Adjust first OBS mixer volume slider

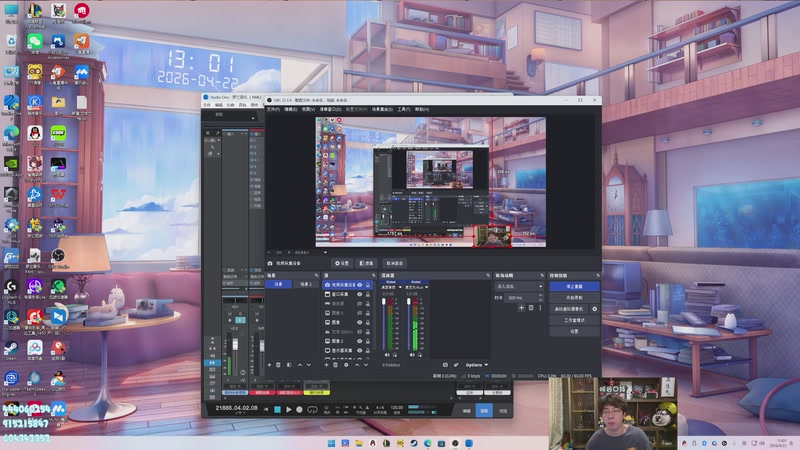click(384, 323)
